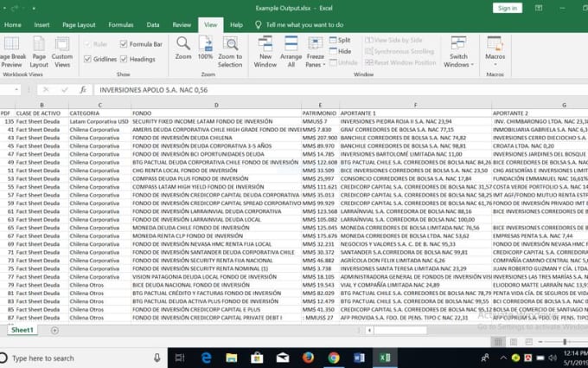
Task: Open Microsoft Store from taskbar
Action: tap(257, 358)
